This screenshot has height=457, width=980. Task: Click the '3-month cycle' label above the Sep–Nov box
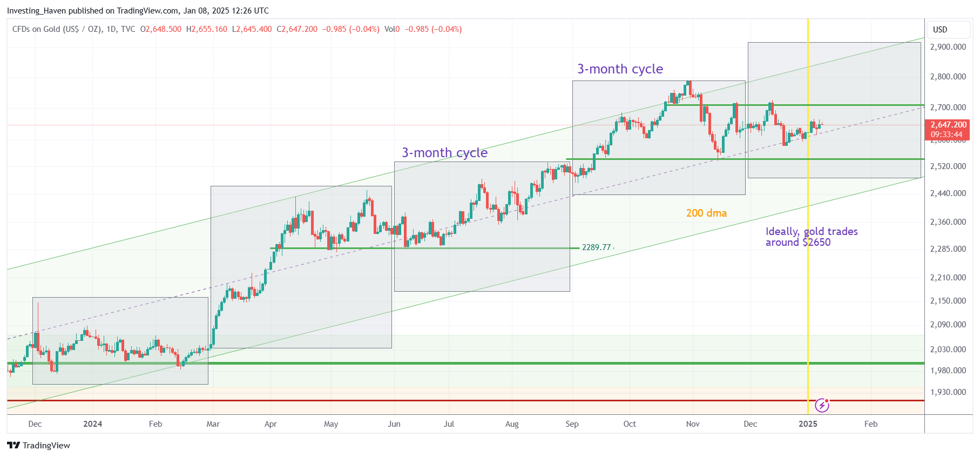620,69
